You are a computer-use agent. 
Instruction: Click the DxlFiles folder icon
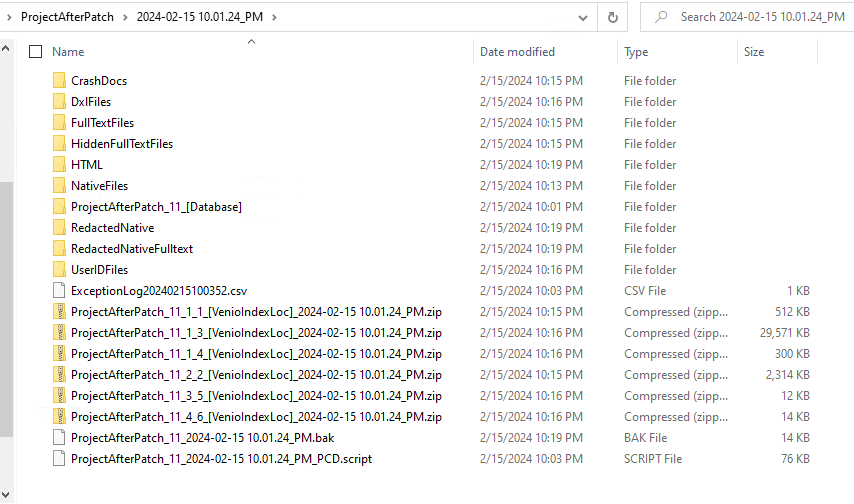pyautogui.click(x=59, y=102)
